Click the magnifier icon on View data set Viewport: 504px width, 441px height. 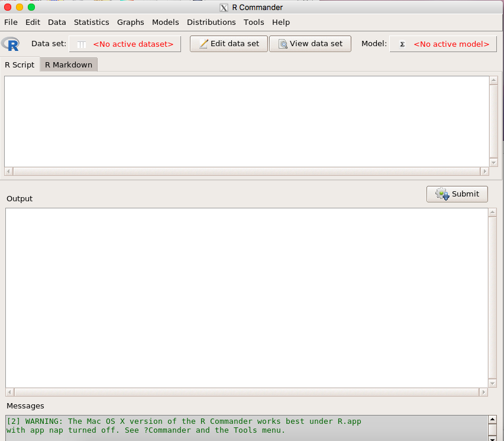click(283, 44)
